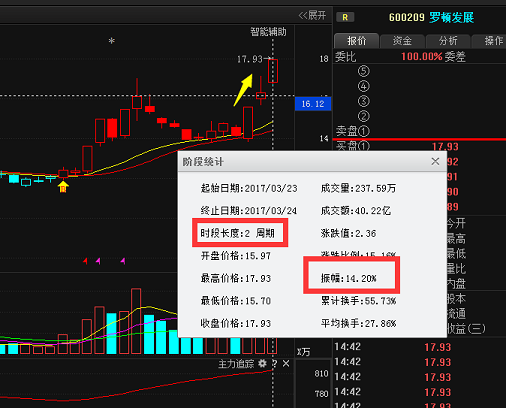
Task: Click the stock code 600209
Action: point(407,17)
